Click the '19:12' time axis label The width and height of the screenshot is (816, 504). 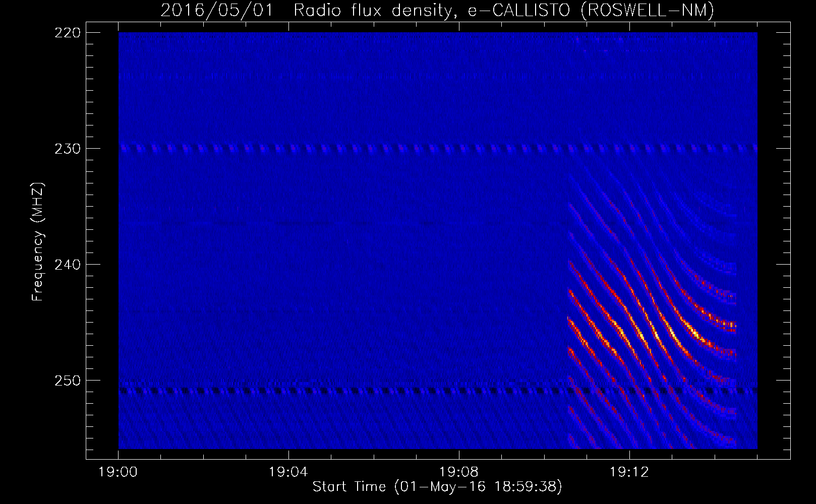629,472
